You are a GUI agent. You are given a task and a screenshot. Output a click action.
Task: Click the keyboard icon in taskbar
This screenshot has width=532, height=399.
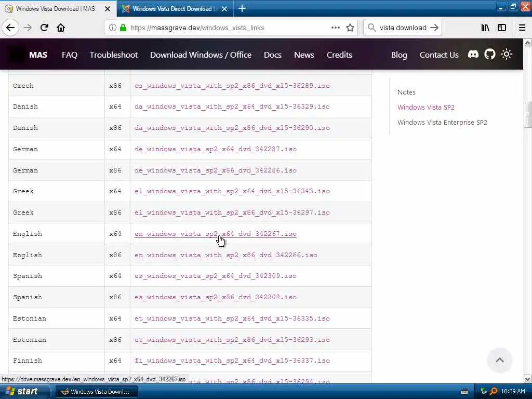(x=464, y=392)
